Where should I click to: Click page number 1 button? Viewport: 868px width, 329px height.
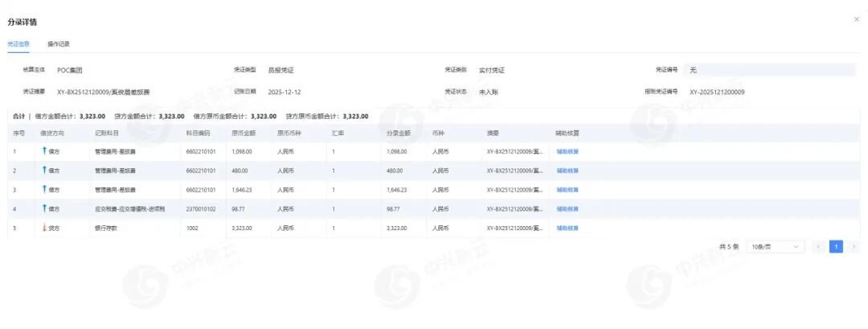pos(836,247)
